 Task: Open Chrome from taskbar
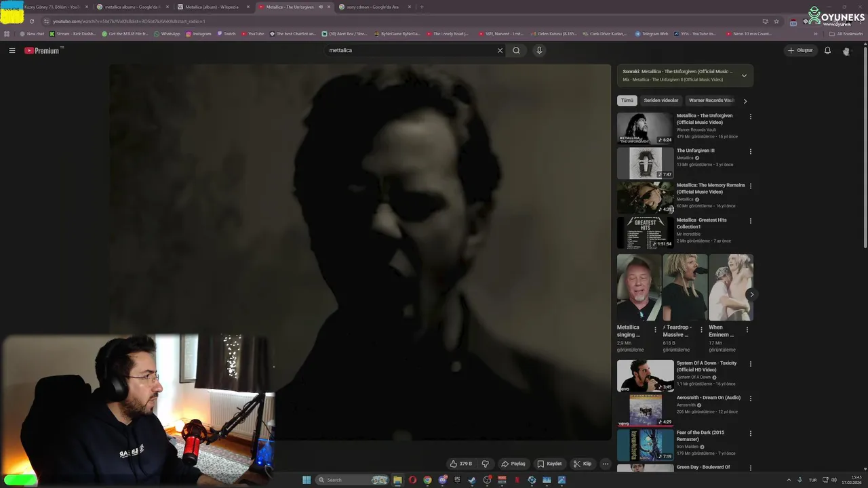point(427,480)
